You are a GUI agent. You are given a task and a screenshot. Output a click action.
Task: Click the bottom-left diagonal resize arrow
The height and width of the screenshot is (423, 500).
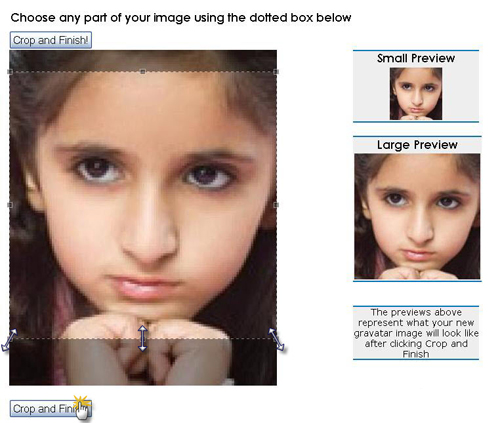(x=9, y=340)
